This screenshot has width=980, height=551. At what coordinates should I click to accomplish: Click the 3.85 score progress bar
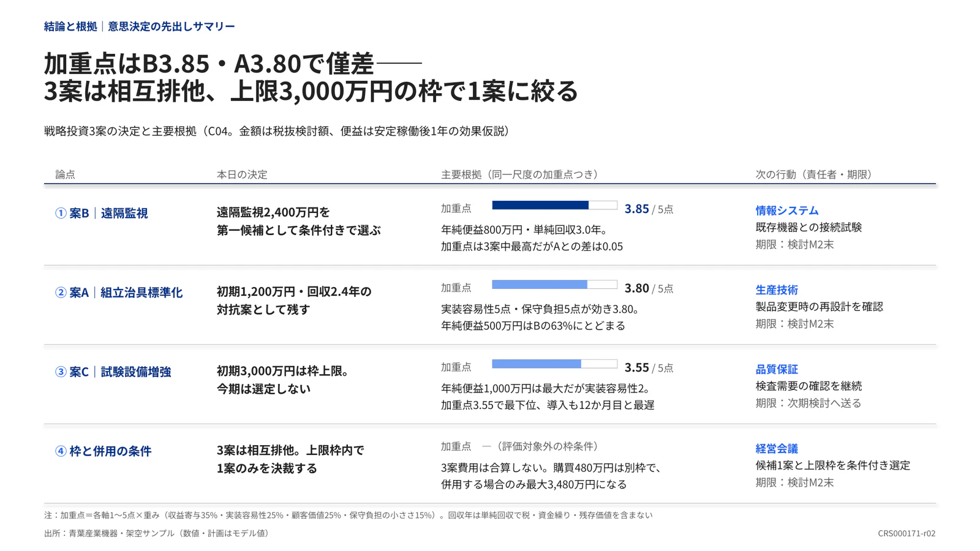(x=554, y=205)
